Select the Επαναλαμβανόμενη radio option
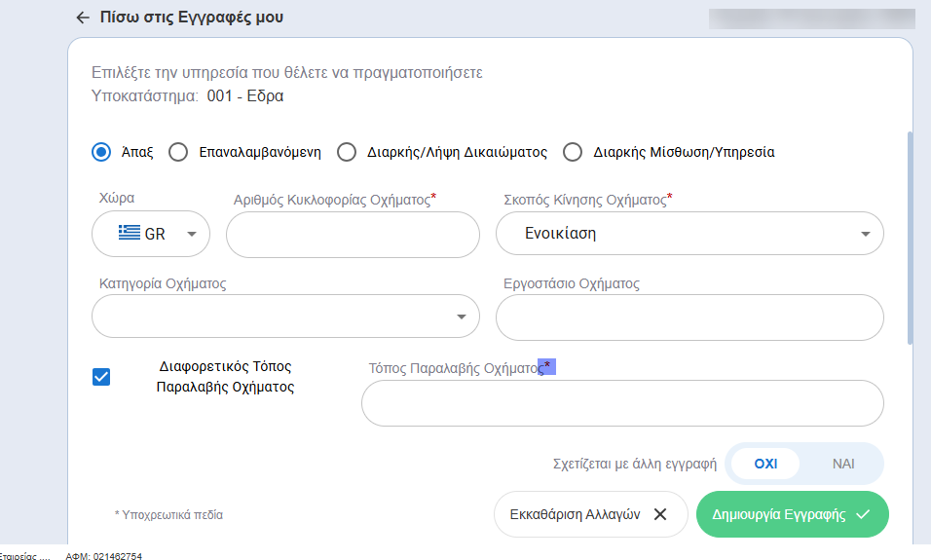Viewport: 931px width, 560px height. [178, 152]
